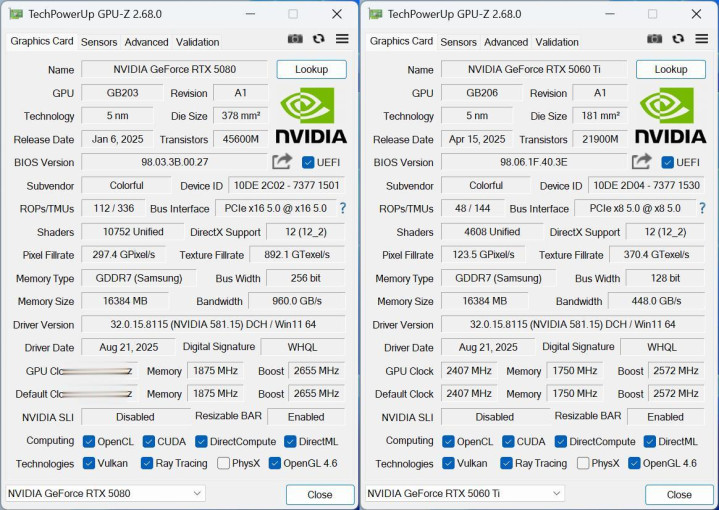Screen dimensions: 719x510
Task: Toggle UEFI checkbox in RTX 5080 window
Action: pyautogui.click(x=308, y=162)
